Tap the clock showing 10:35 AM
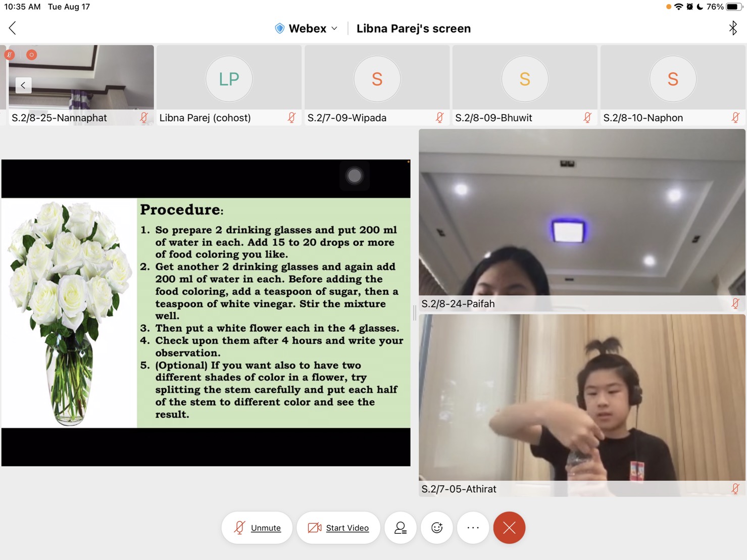The height and width of the screenshot is (560, 747). point(22,7)
